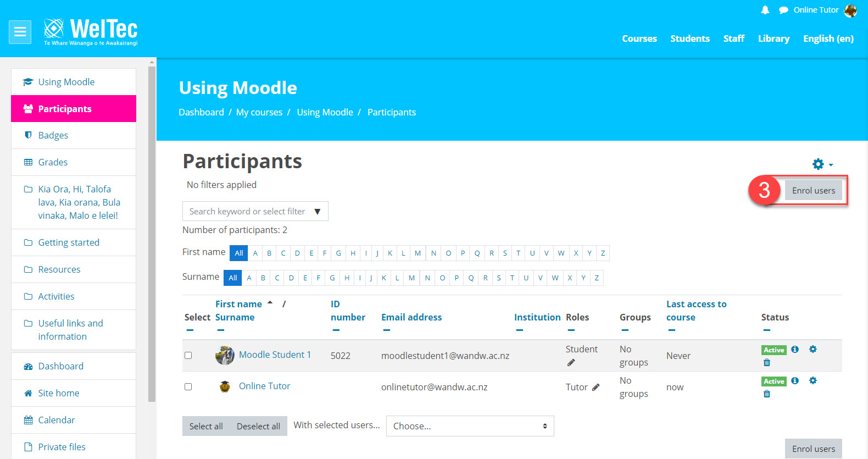Go to Dashboard from sidebar
868x459 pixels.
(x=74, y=366)
